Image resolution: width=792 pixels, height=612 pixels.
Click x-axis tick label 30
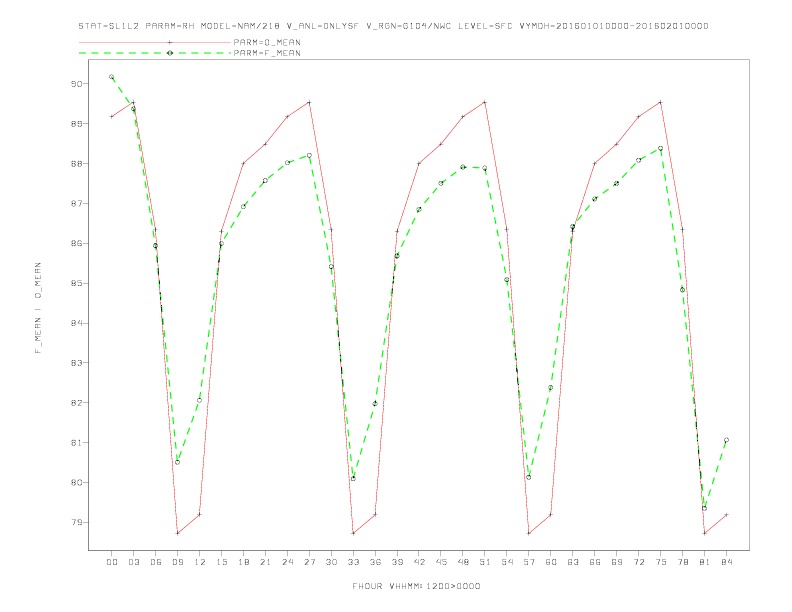[x=331, y=562]
